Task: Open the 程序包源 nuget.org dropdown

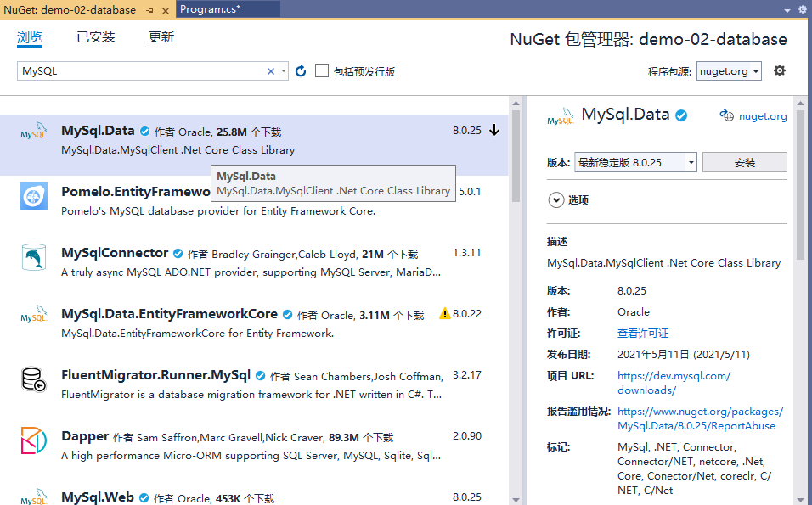Action: tap(729, 71)
